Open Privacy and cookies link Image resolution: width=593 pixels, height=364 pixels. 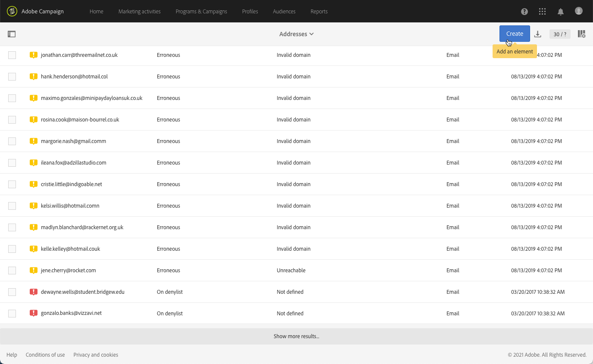point(96,355)
